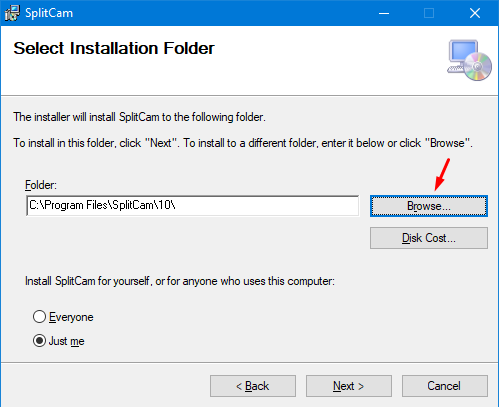Click the Everyone option label text
499x407 pixels.
point(71,317)
